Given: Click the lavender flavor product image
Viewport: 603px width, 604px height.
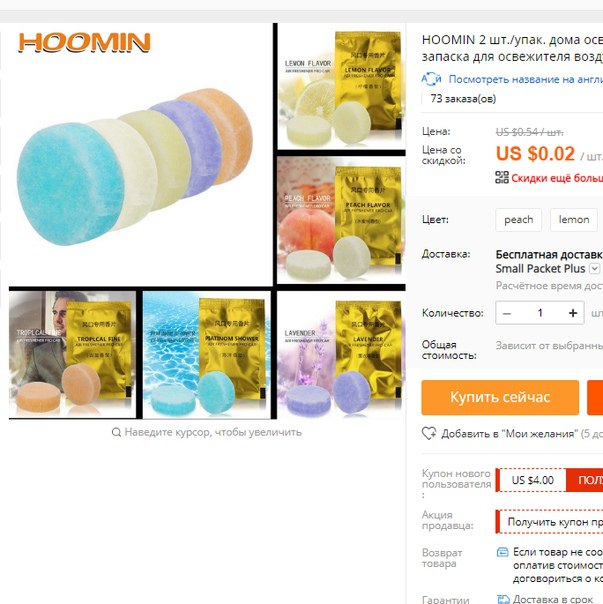Looking at the screenshot, I should pos(341,355).
